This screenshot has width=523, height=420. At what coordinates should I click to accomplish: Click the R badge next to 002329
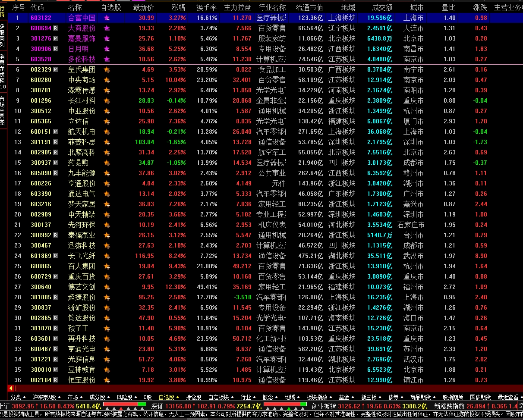(x=56, y=69)
